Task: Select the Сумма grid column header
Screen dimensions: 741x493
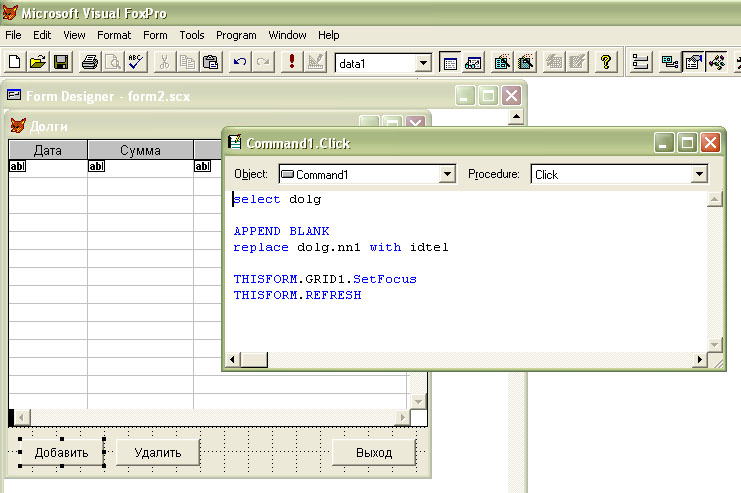Action: coord(140,151)
